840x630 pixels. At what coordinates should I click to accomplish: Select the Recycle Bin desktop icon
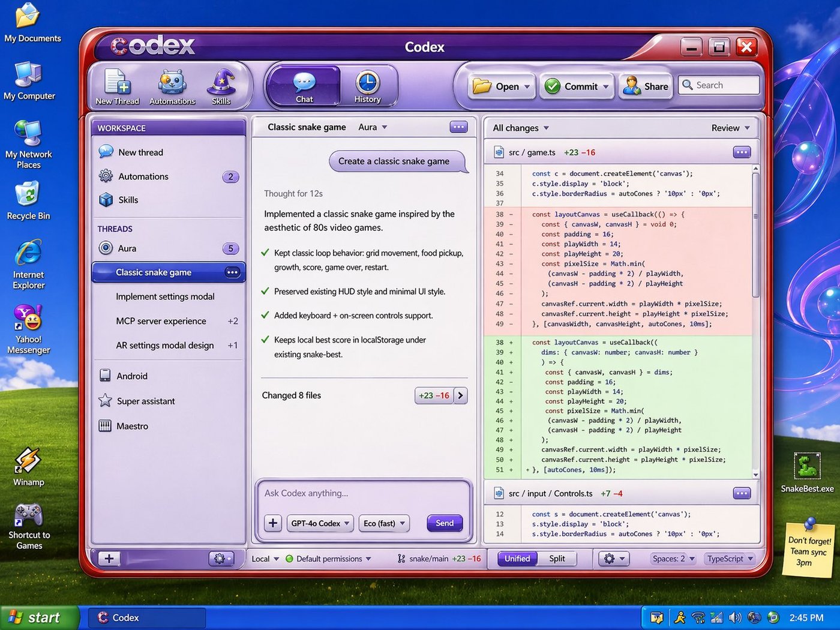pyautogui.click(x=28, y=200)
